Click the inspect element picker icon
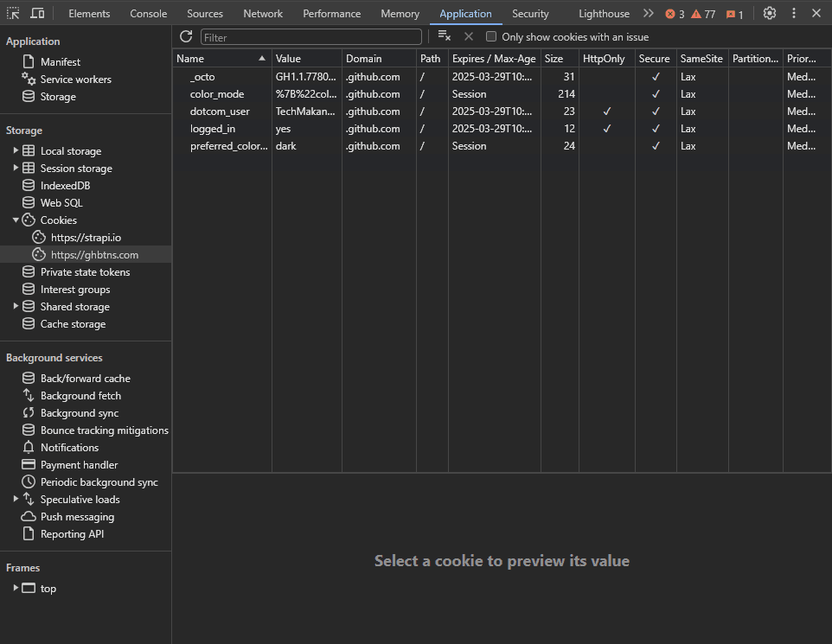 click(x=13, y=14)
